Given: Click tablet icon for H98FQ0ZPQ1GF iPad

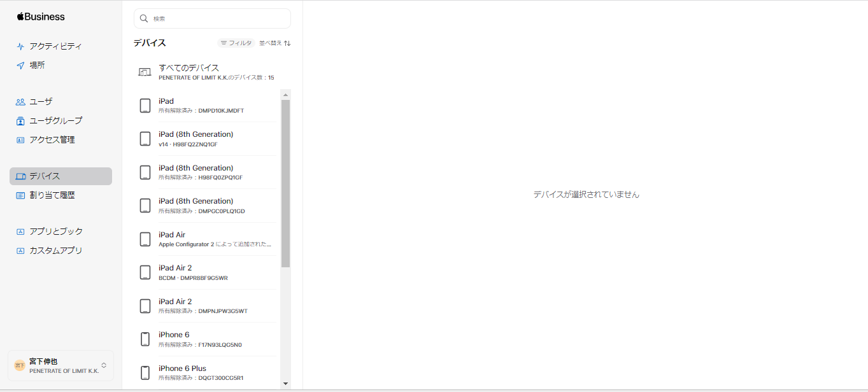Looking at the screenshot, I should tap(145, 172).
